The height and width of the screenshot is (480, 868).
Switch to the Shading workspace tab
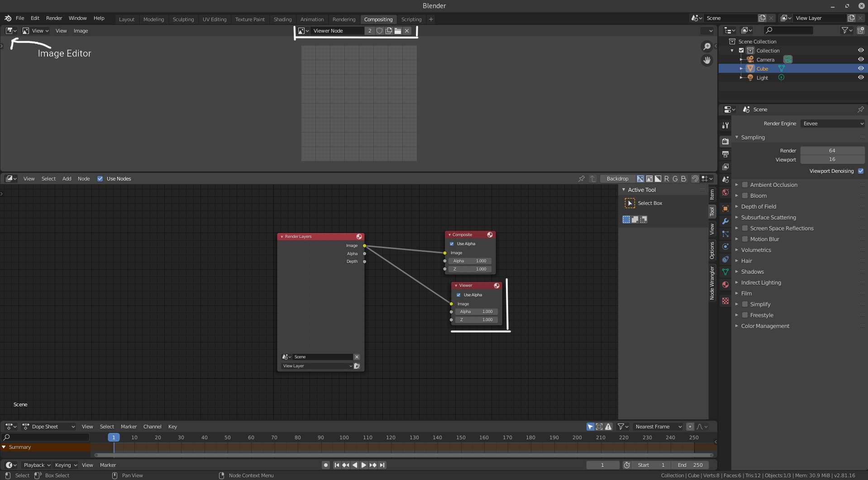click(282, 19)
